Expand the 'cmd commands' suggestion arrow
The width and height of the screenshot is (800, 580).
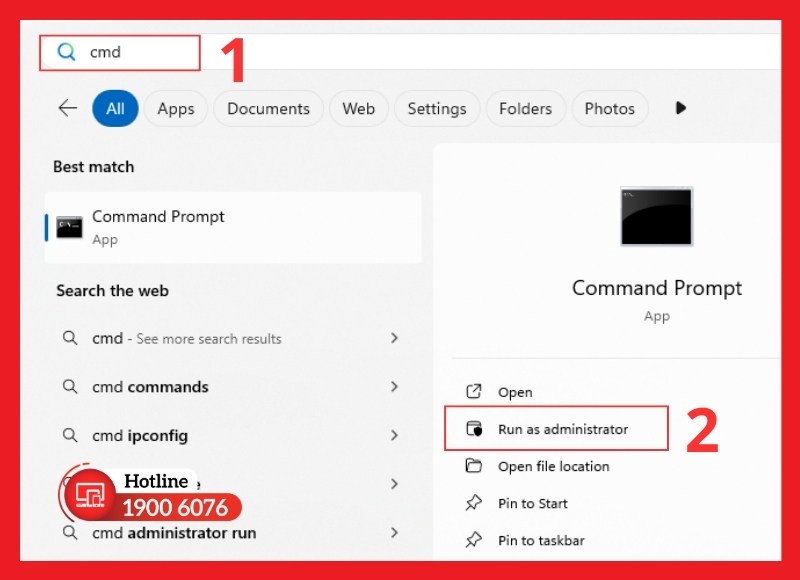[395, 387]
